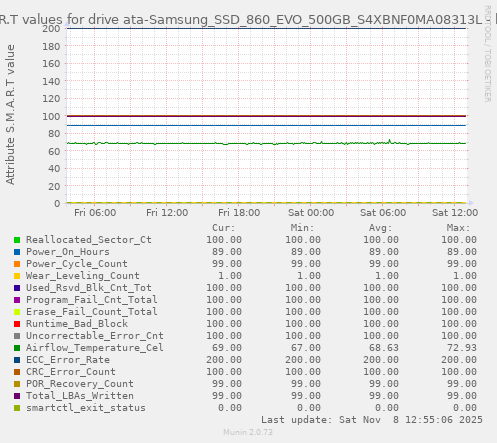Click smartctl_exit_status current value 0.00
Viewport: 497px width, 443px height.
(230, 408)
